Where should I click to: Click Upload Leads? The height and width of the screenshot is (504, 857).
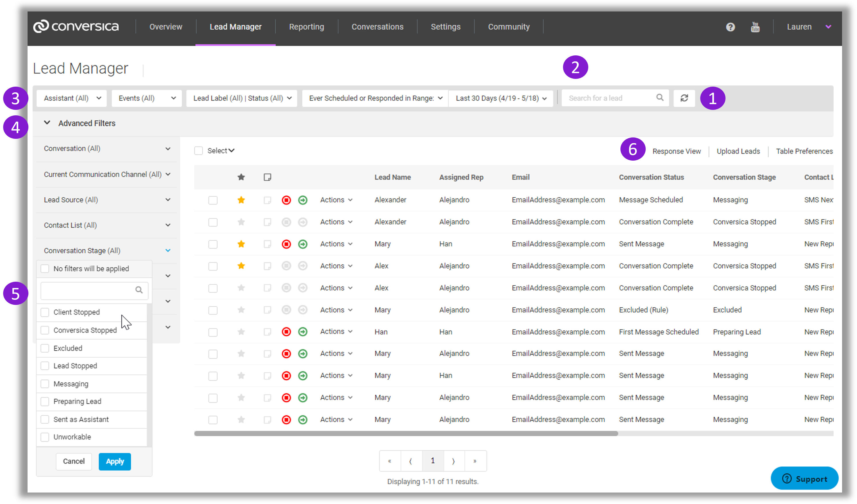(738, 151)
